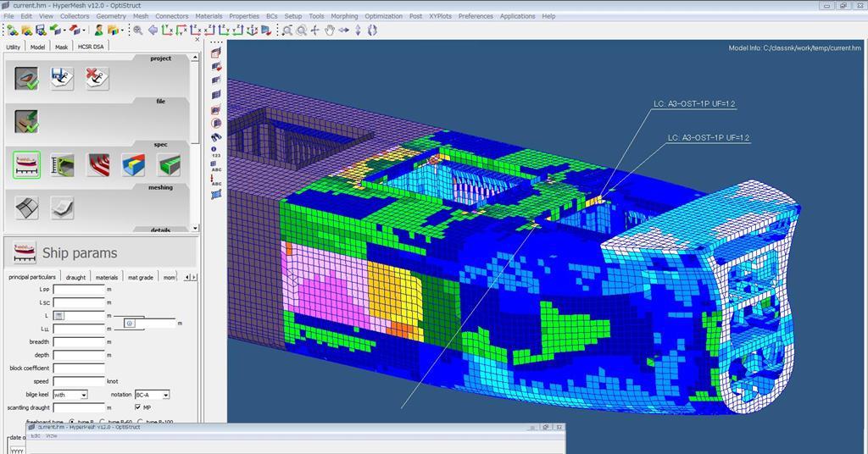868x454 pixels.
Task: Open the Export icon dropdown arrow
Action: (x=83, y=30)
